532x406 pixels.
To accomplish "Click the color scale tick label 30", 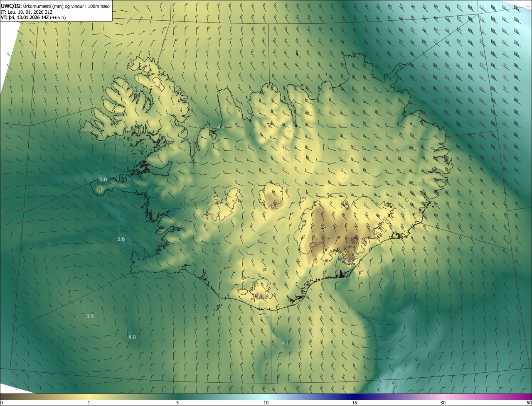I will (443, 403).
